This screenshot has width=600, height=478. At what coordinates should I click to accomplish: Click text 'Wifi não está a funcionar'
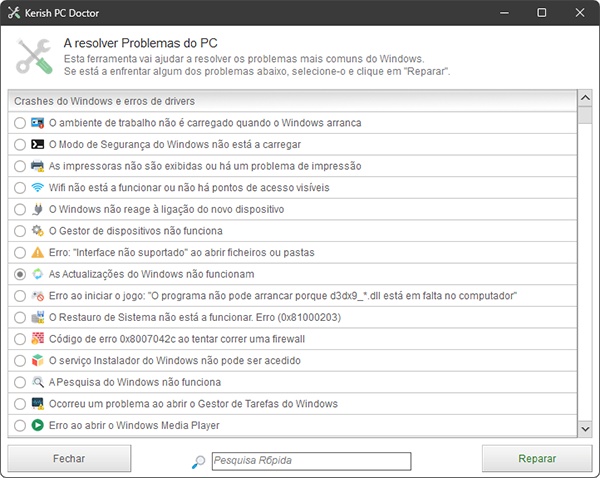click(x=105, y=188)
